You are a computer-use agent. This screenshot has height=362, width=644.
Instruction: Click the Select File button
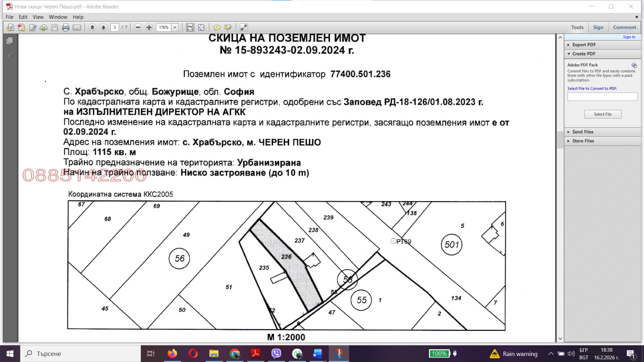[x=602, y=114]
